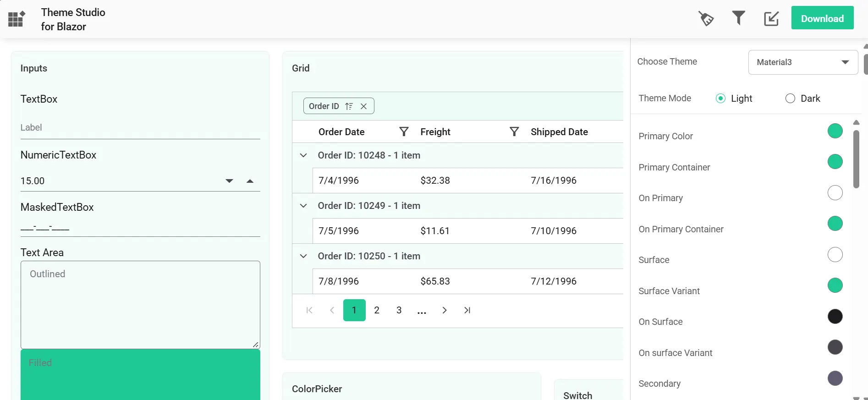Collapse the Order ID 10248 group

point(303,155)
